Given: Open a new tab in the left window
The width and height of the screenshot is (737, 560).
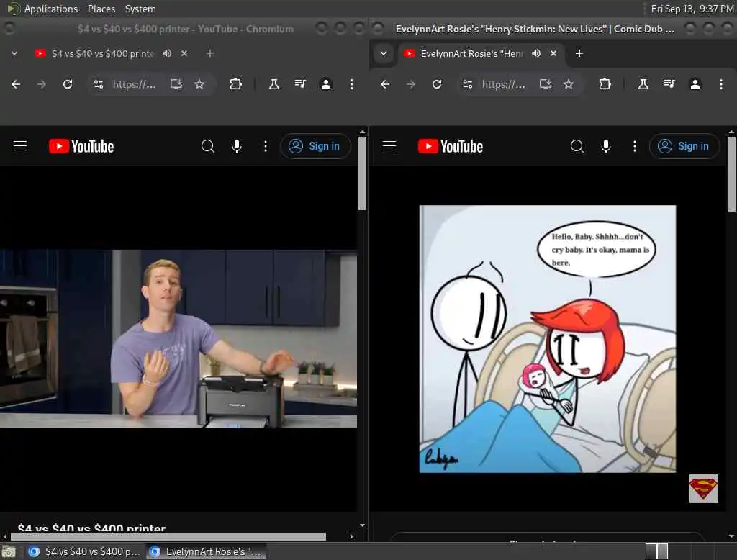Looking at the screenshot, I should 210,53.
